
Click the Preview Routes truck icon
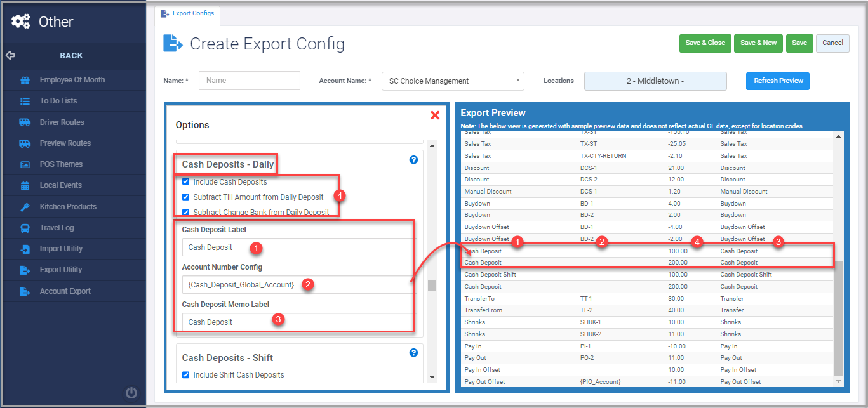pos(25,143)
